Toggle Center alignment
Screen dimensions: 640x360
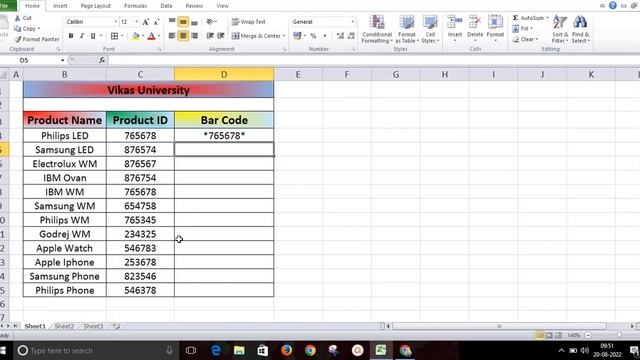183,36
